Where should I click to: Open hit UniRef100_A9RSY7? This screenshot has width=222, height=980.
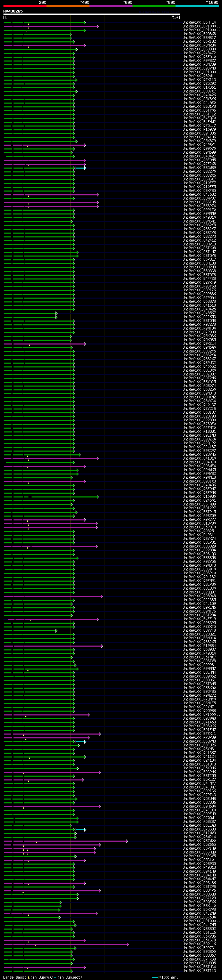coord(199,519)
